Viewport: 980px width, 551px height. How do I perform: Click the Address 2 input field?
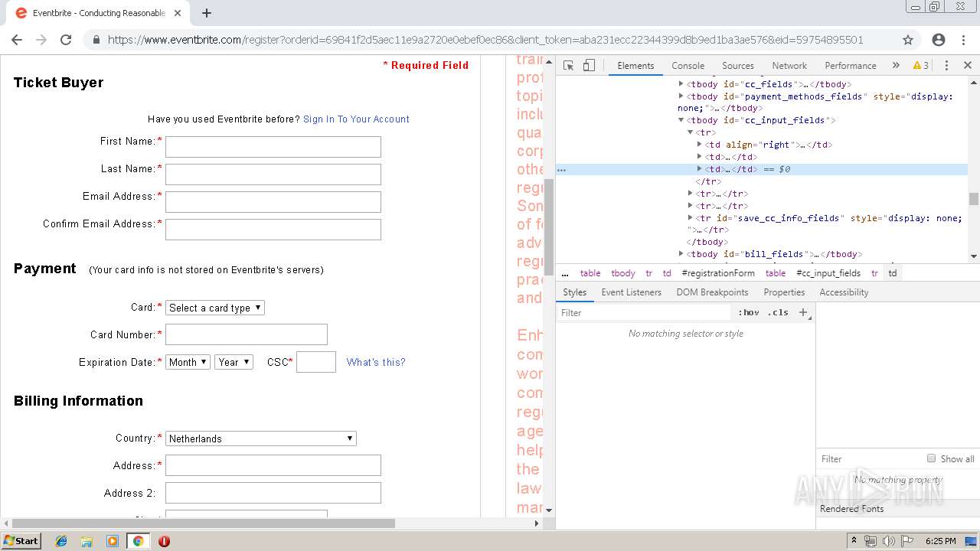(x=273, y=493)
